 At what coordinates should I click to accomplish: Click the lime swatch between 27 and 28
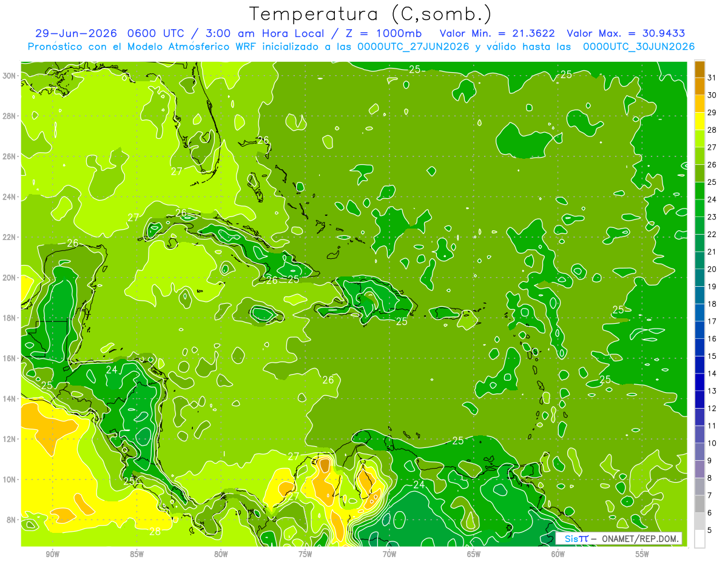[x=699, y=139]
